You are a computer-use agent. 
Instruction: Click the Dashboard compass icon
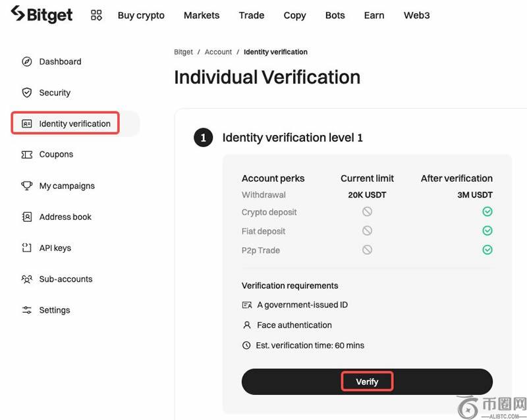pyautogui.click(x=27, y=61)
